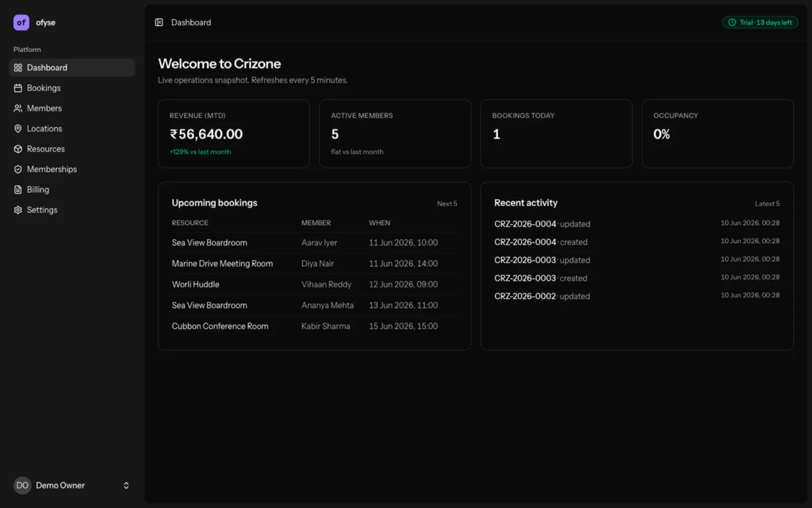Click Marine Drive Meeting Room booking
Image resolution: width=812 pixels, height=508 pixels.
[x=314, y=264]
